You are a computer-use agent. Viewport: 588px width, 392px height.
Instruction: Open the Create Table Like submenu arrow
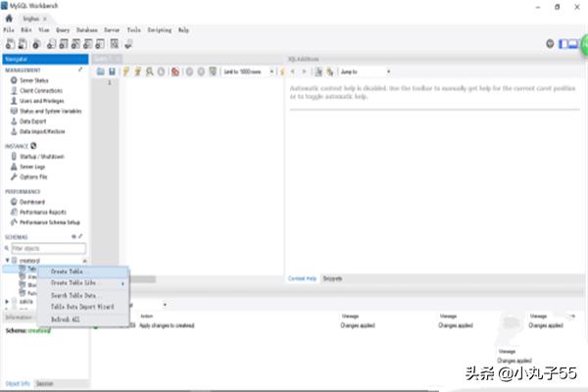click(x=122, y=283)
